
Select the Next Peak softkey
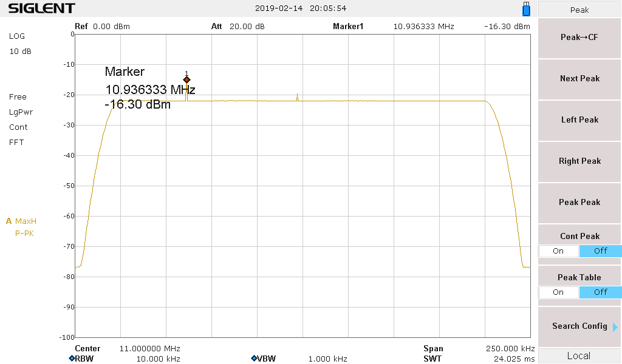(x=579, y=78)
